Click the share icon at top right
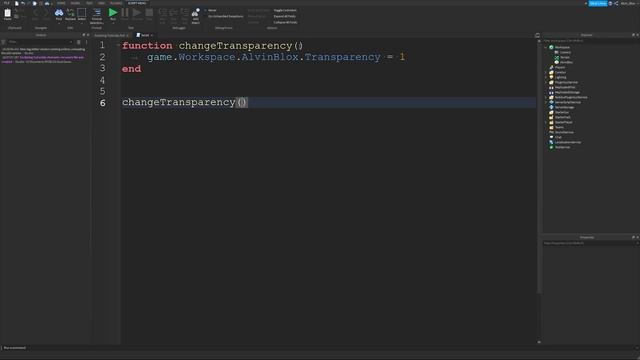The height and width of the screenshot is (360, 640). pyautogui.click(x=616, y=3)
